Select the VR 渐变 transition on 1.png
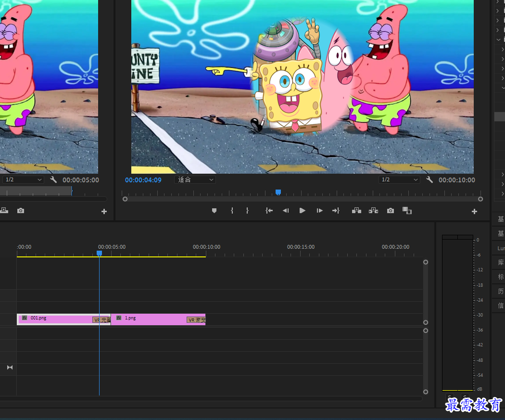This screenshot has height=420, width=505. coord(196,320)
